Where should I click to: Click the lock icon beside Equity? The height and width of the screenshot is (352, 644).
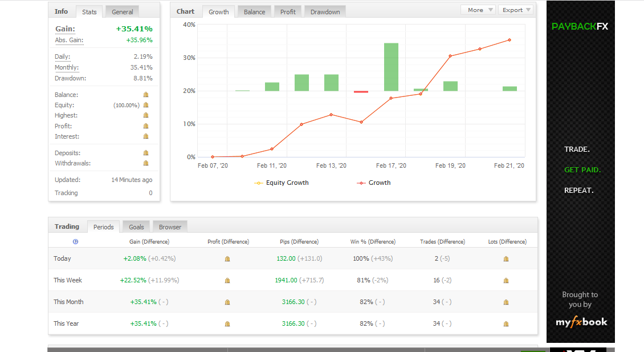(x=146, y=105)
